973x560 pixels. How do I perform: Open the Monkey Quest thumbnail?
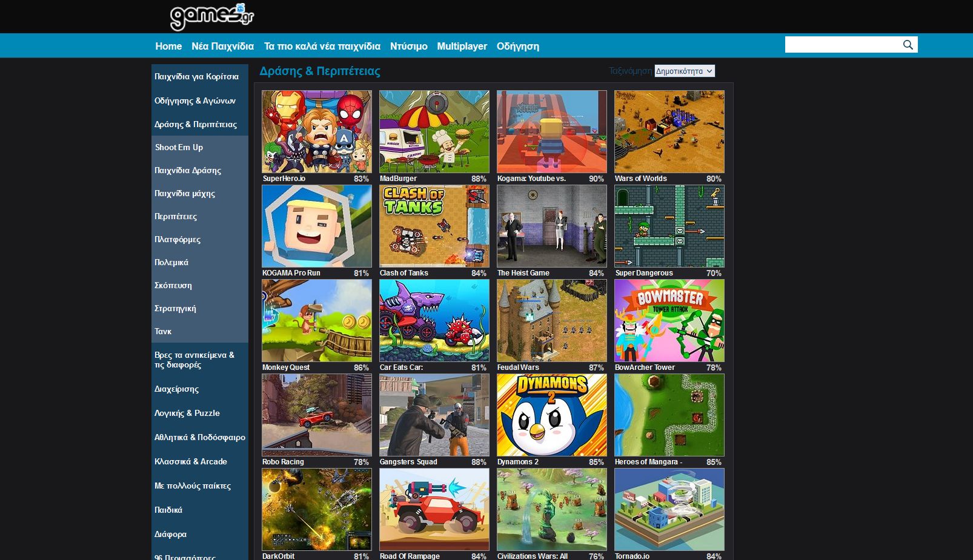click(x=317, y=321)
